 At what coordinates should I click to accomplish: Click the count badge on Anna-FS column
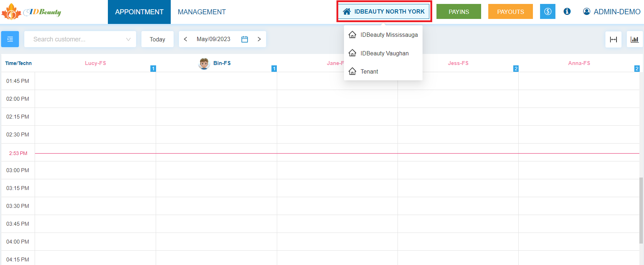(637, 69)
